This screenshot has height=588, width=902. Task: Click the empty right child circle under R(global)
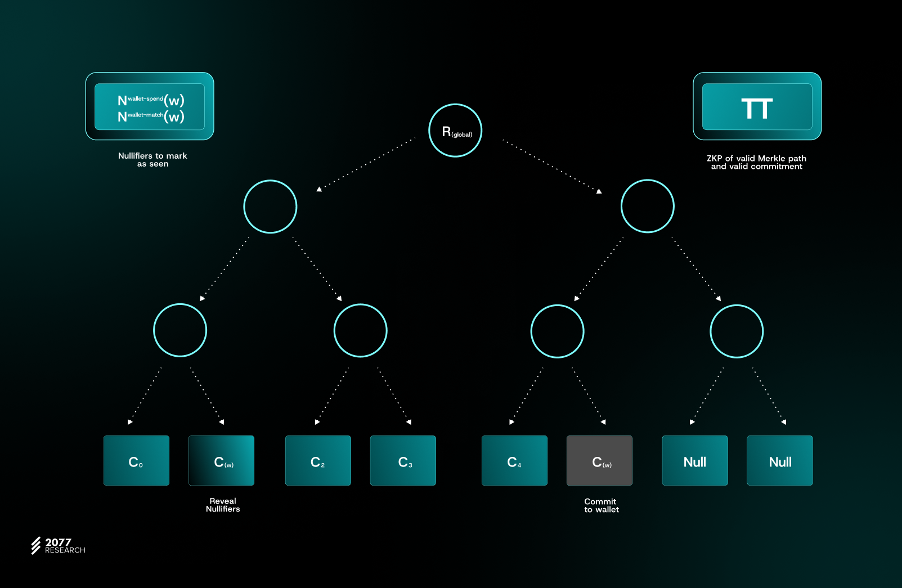(648, 206)
